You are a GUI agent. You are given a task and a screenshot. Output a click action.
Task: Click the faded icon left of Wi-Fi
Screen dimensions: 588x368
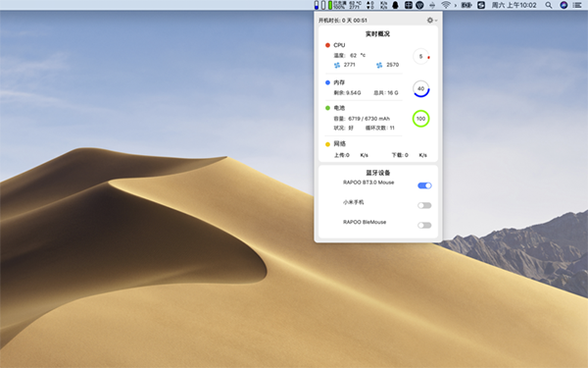coord(432,5)
